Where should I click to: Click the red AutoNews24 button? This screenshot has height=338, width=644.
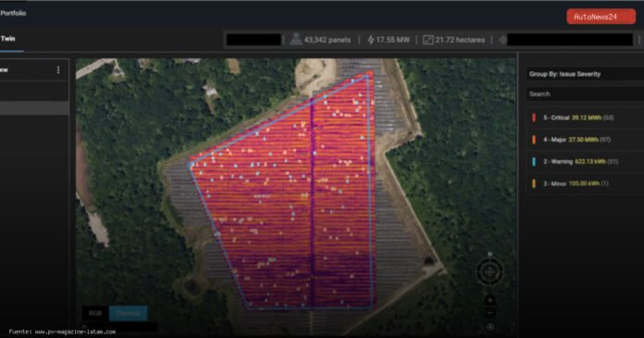[x=601, y=17]
